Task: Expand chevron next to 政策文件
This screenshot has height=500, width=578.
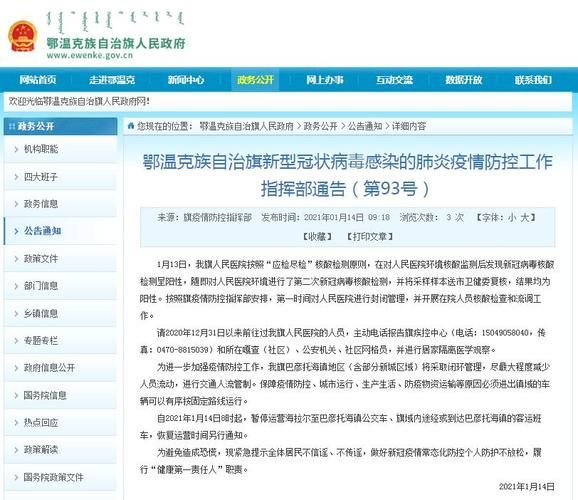Action: pyautogui.click(x=16, y=259)
